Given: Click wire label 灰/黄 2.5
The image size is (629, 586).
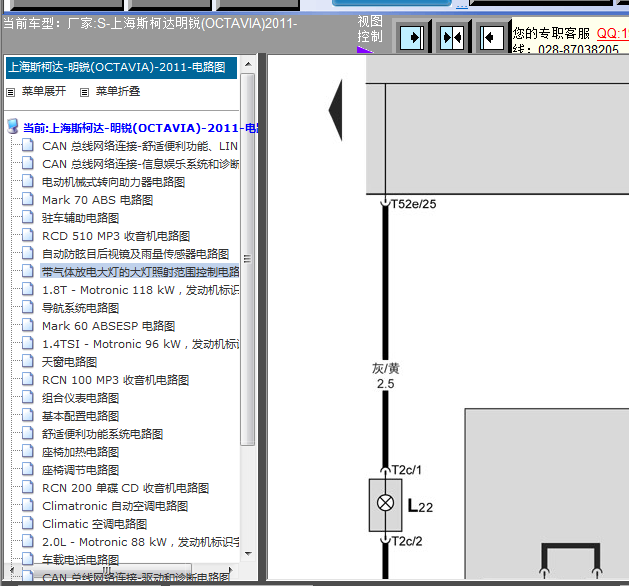Looking at the screenshot, I should pyautogui.click(x=386, y=376).
